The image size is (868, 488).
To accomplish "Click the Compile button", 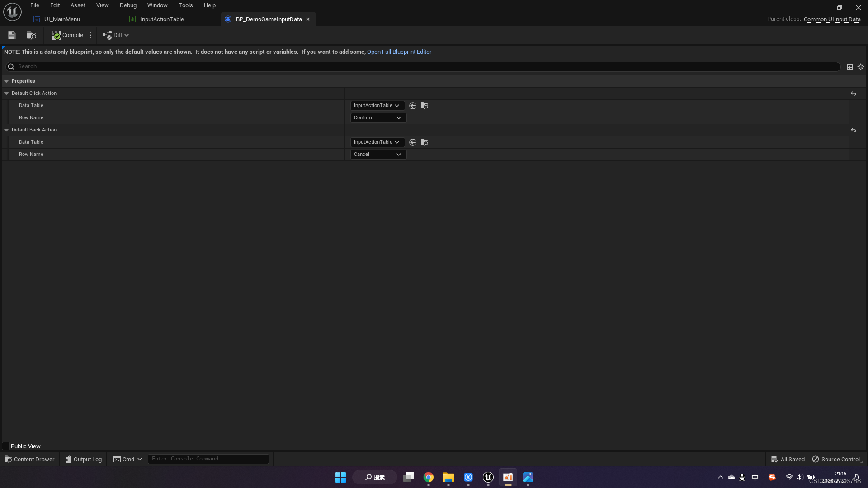I will click(67, 35).
